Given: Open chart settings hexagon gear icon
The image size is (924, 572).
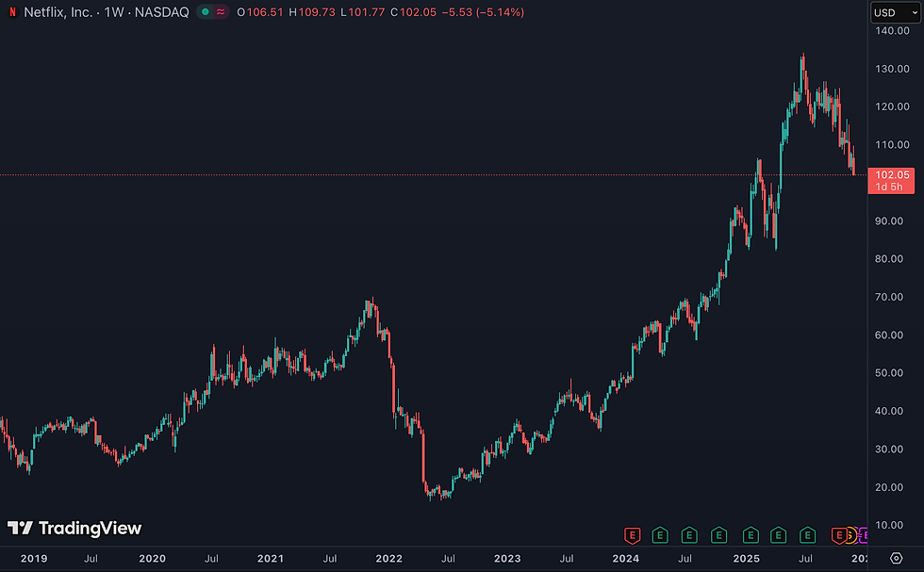Looking at the screenshot, I should tap(897, 559).
